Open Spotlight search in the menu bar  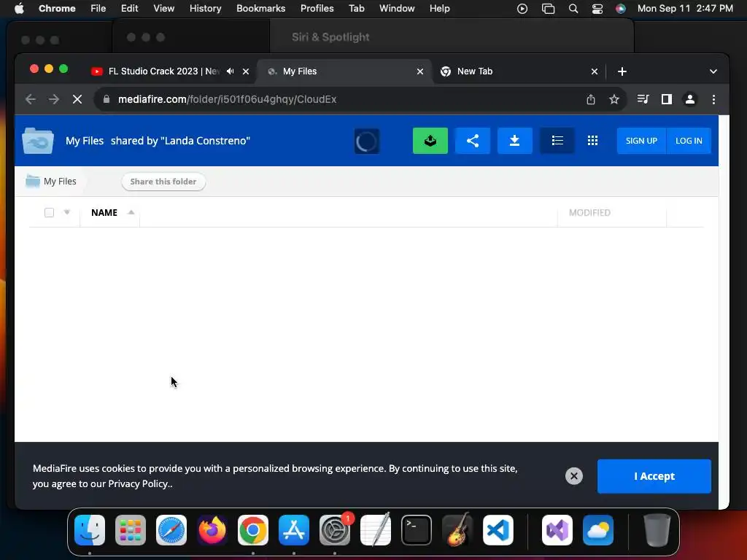coord(573,9)
